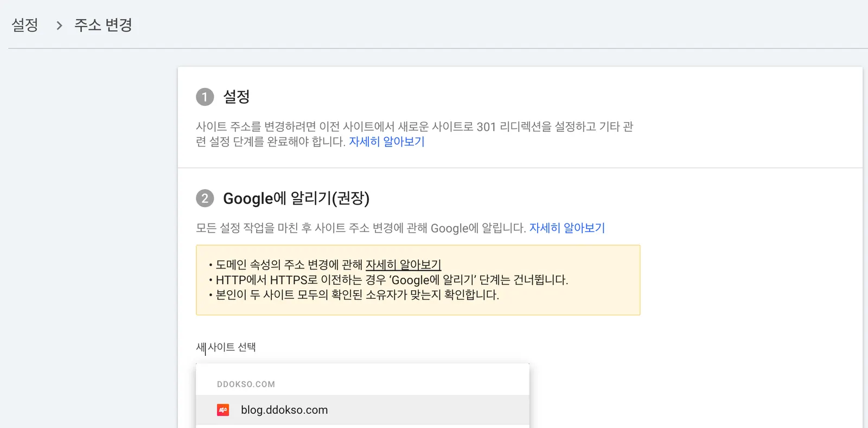Open 자세히 알아보기 link under Google에 알리기
The width and height of the screenshot is (868, 428).
pos(567,228)
